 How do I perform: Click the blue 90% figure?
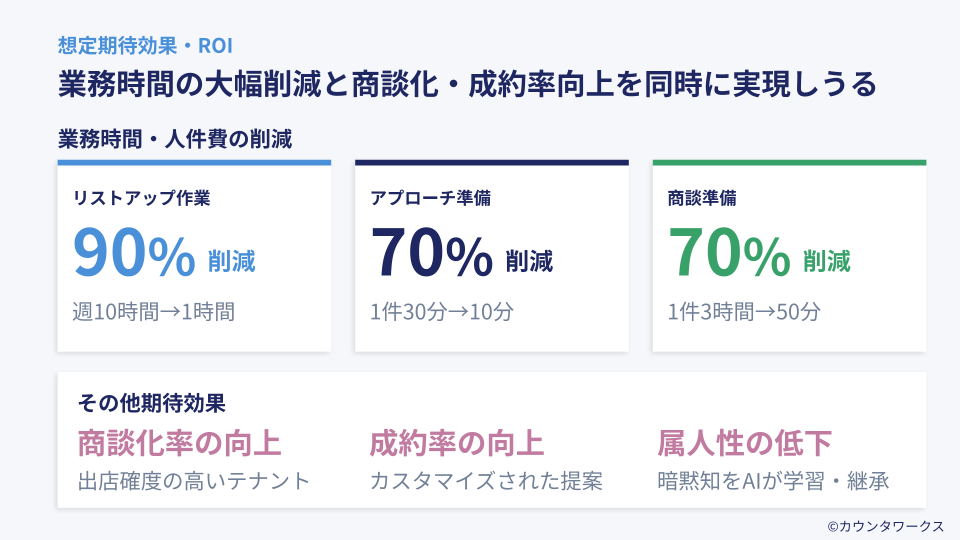tap(134, 254)
